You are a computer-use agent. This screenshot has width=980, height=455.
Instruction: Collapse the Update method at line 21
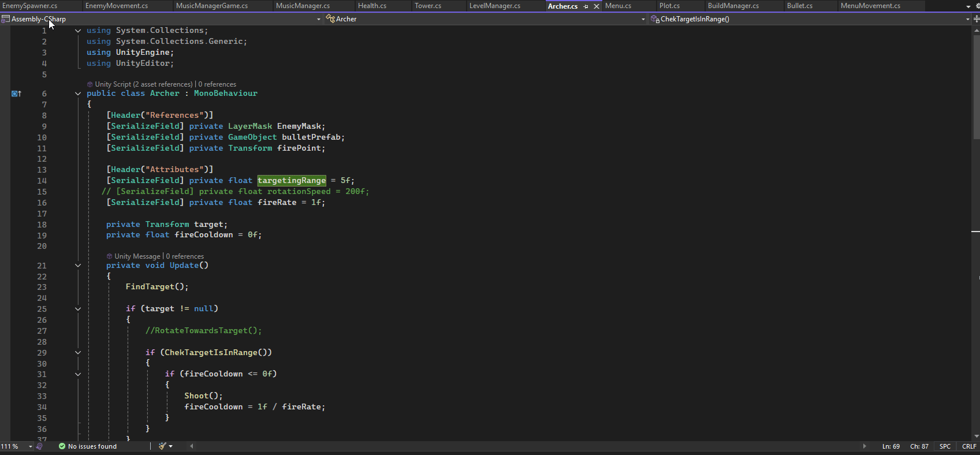coord(78,266)
